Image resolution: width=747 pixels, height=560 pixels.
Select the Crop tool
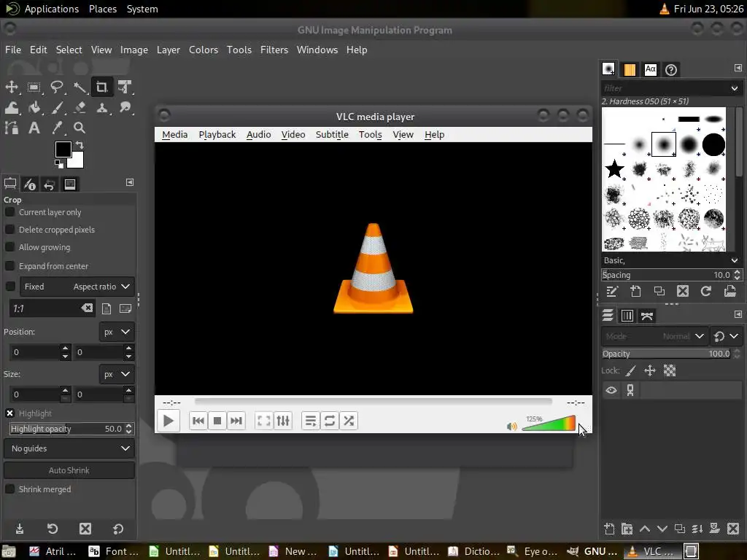click(102, 87)
